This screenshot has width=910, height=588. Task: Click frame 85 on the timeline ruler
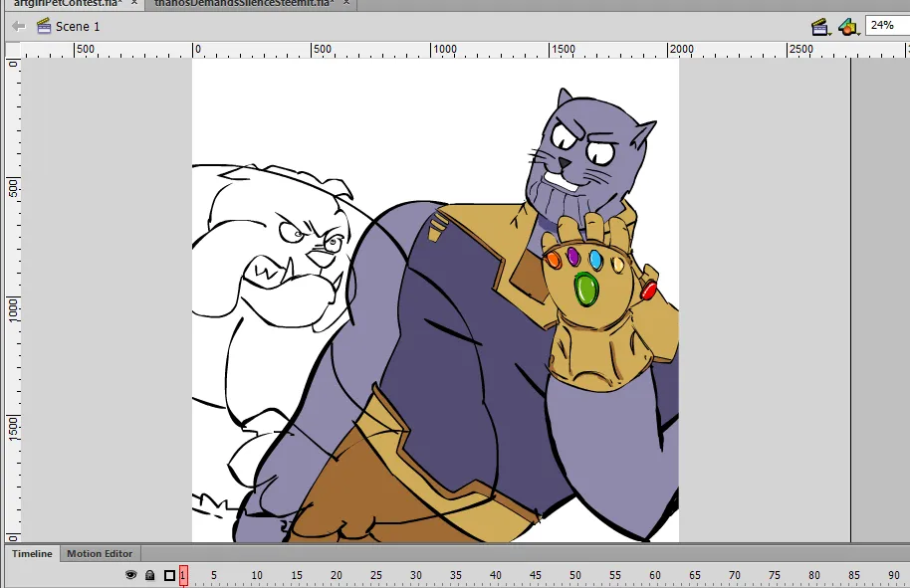(853, 575)
